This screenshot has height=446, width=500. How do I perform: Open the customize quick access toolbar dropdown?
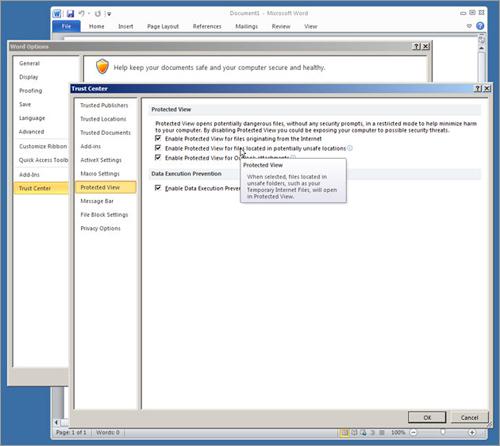(108, 14)
